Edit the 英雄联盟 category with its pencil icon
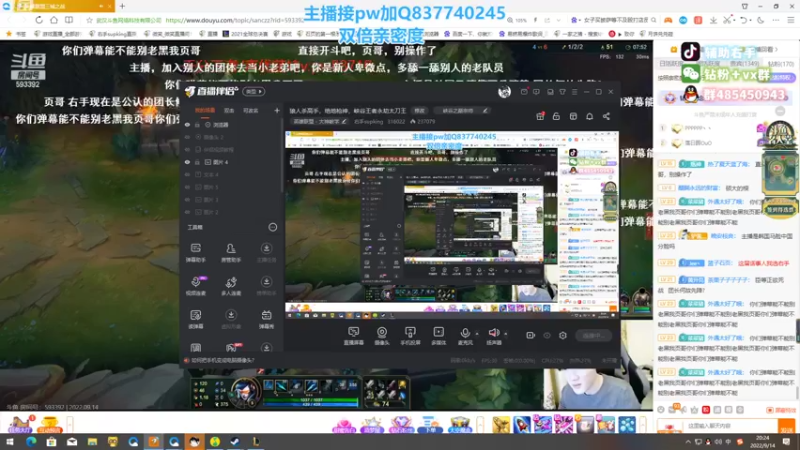 (344, 121)
